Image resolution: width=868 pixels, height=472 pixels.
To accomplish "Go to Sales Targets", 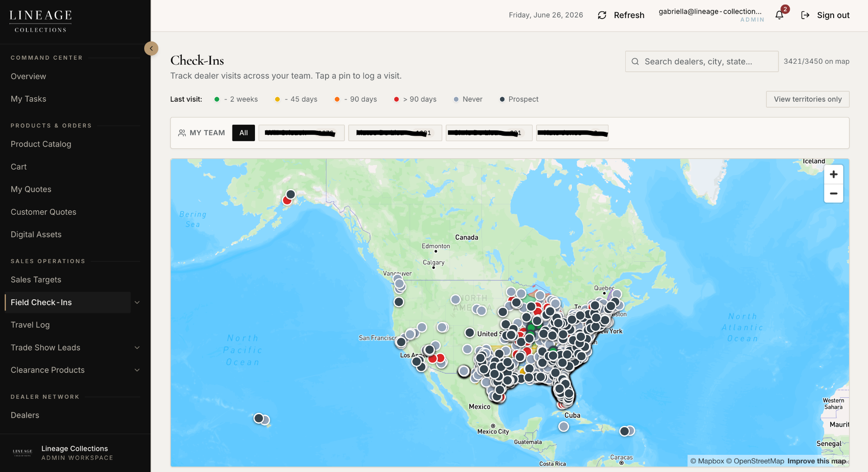I will [36, 280].
